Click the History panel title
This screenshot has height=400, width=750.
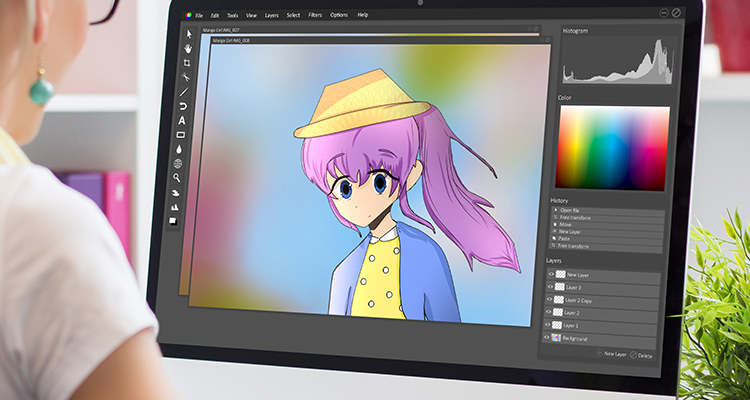pos(559,200)
